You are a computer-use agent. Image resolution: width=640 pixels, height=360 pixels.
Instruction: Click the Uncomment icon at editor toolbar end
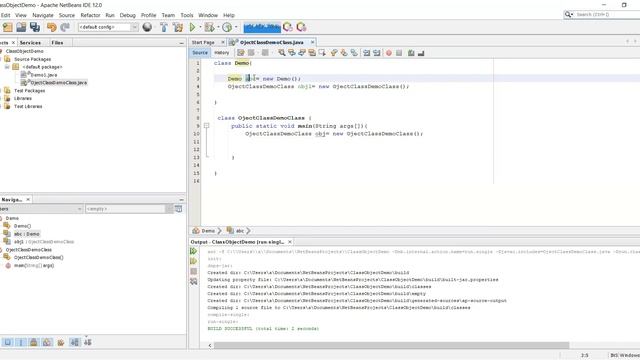point(421,53)
